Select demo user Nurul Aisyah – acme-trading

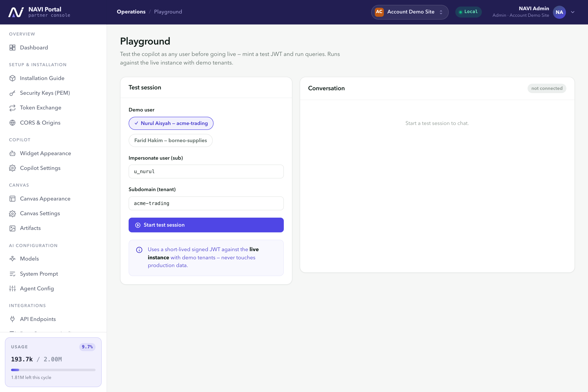(x=171, y=123)
